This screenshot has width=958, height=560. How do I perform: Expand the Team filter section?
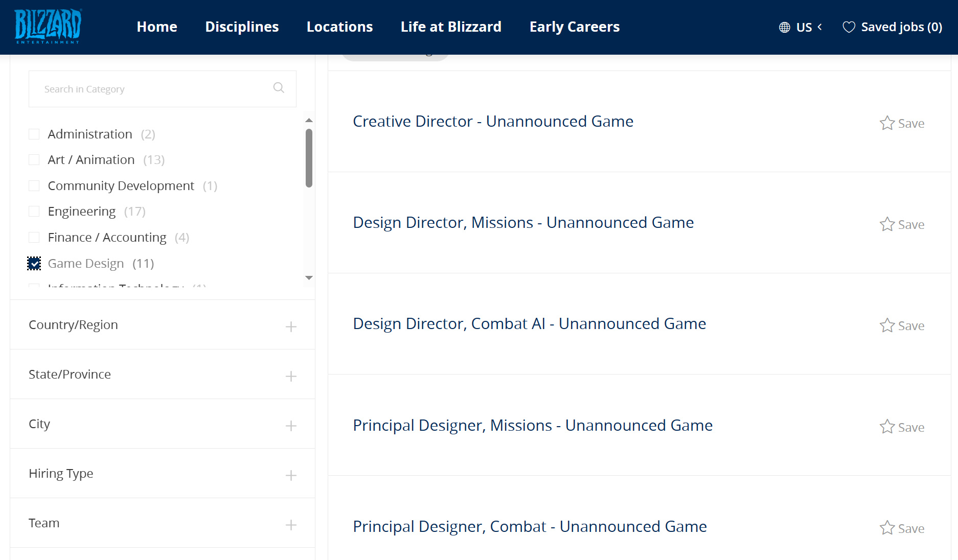point(163,523)
